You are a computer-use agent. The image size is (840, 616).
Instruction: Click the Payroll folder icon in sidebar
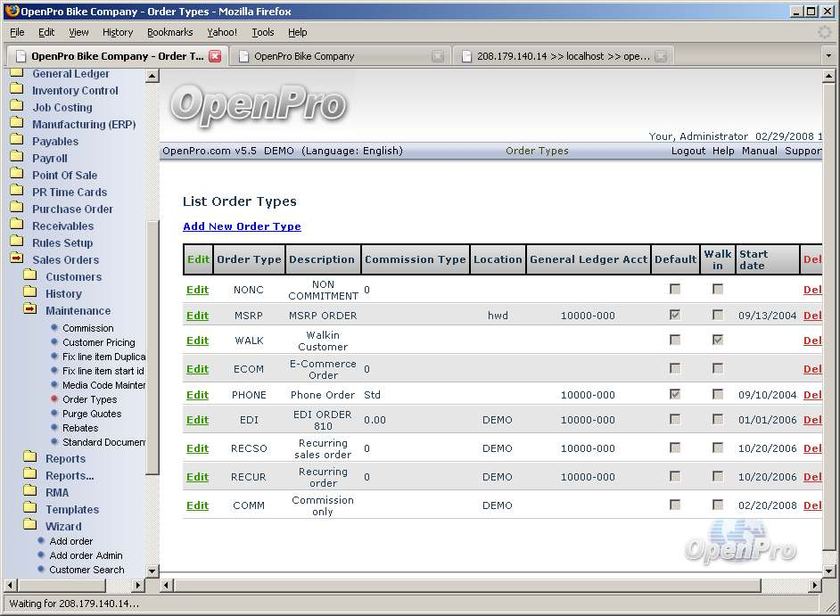(16, 158)
